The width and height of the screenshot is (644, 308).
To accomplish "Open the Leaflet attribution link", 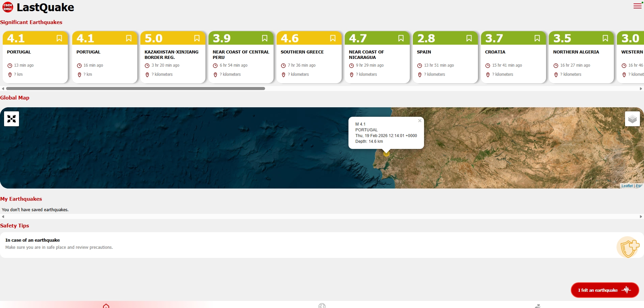I will tap(627, 186).
